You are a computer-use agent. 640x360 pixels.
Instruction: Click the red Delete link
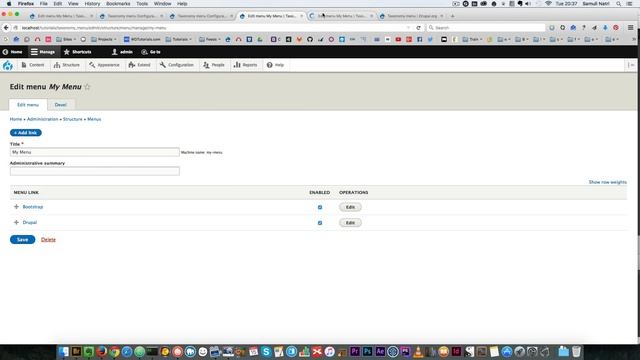[48, 240]
